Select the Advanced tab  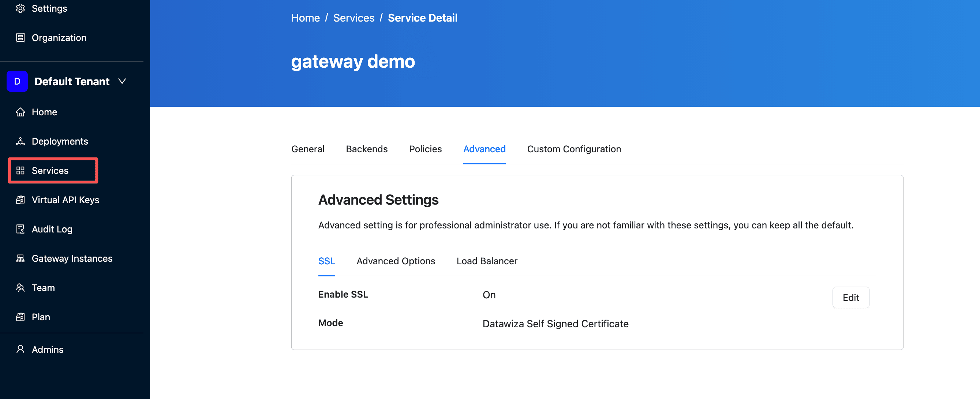click(484, 149)
